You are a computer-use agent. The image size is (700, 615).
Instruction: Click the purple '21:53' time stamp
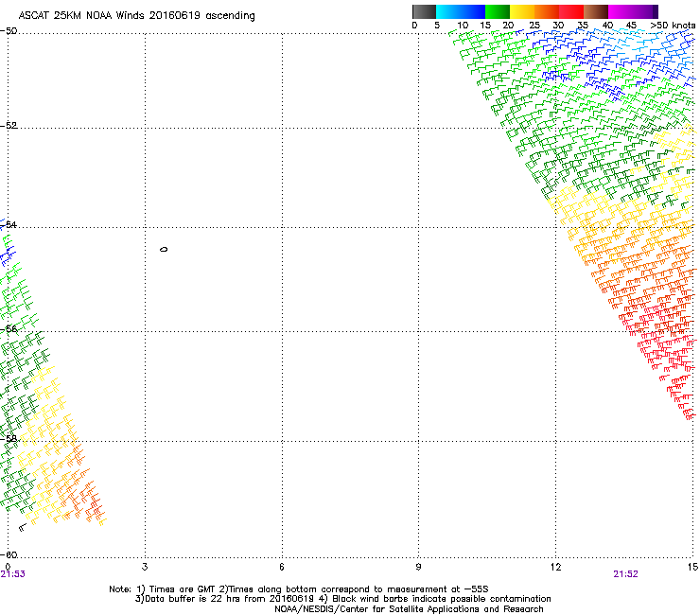[13, 574]
